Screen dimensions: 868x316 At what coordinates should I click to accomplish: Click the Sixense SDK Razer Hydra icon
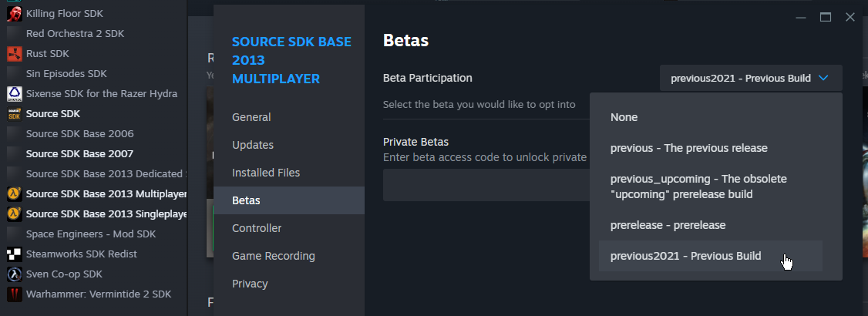pyautogui.click(x=15, y=93)
